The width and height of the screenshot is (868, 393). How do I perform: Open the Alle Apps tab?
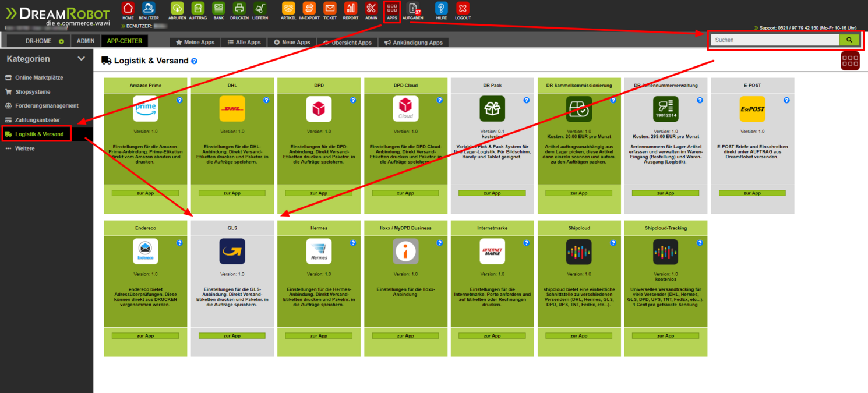click(244, 43)
